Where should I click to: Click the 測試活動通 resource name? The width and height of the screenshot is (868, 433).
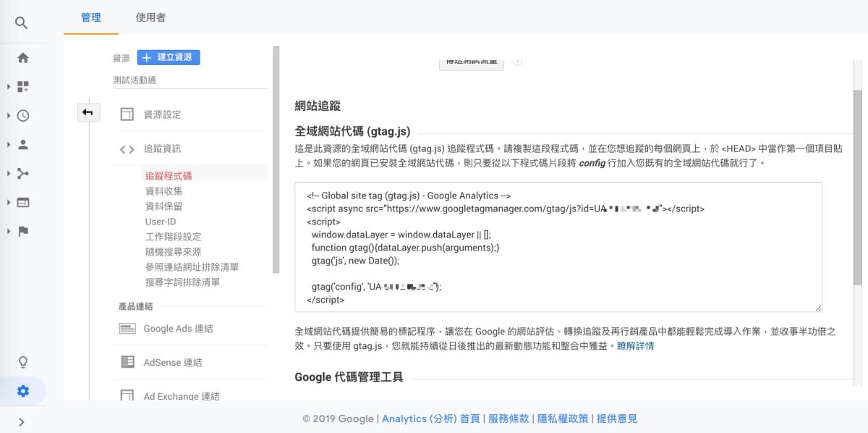pos(135,80)
